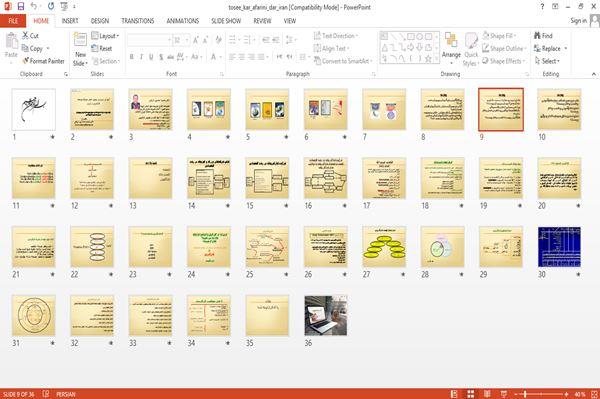600x399 pixels.
Task: Toggle text Shadow formatting
Action: click(161, 57)
